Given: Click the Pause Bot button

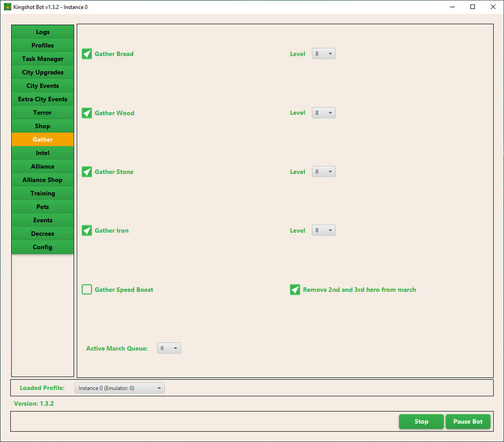Looking at the screenshot, I should tap(468, 421).
